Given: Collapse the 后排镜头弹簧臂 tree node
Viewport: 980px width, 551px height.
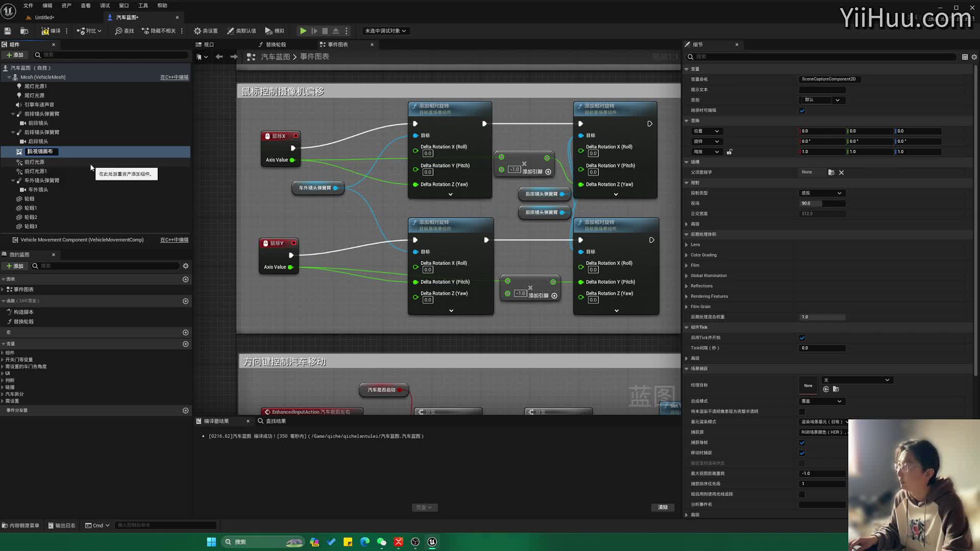Looking at the screenshot, I should (x=13, y=133).
